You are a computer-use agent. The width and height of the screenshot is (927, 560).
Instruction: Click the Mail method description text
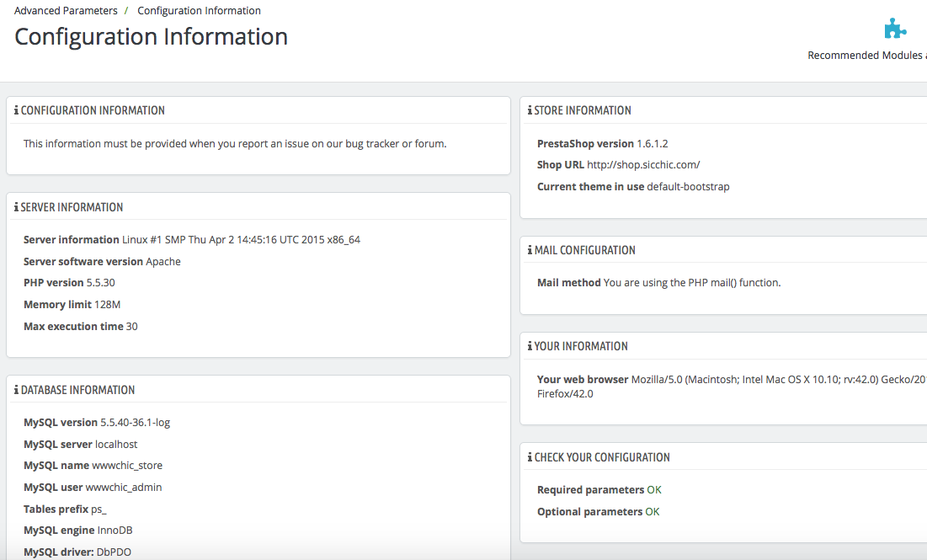point(692,283)
